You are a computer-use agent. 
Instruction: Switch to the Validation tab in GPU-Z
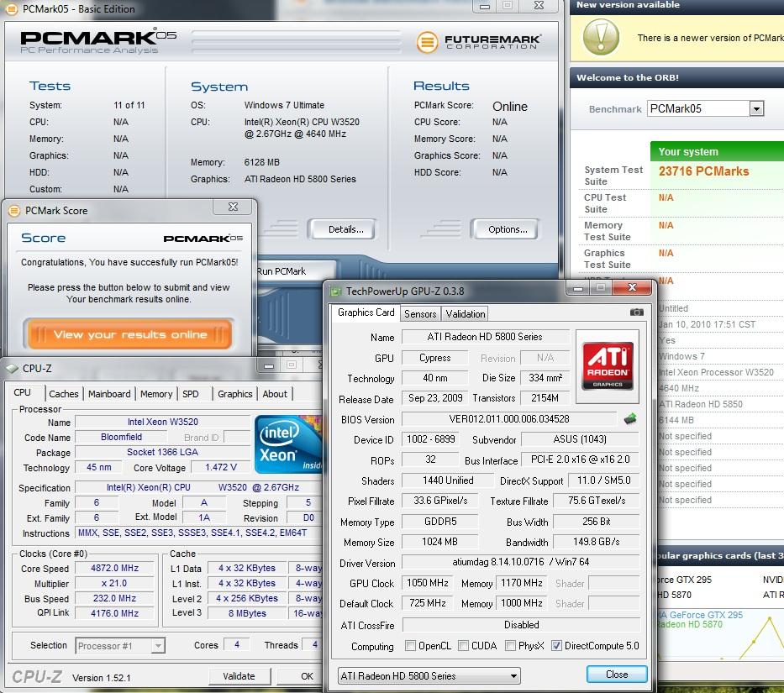[466, 314]
